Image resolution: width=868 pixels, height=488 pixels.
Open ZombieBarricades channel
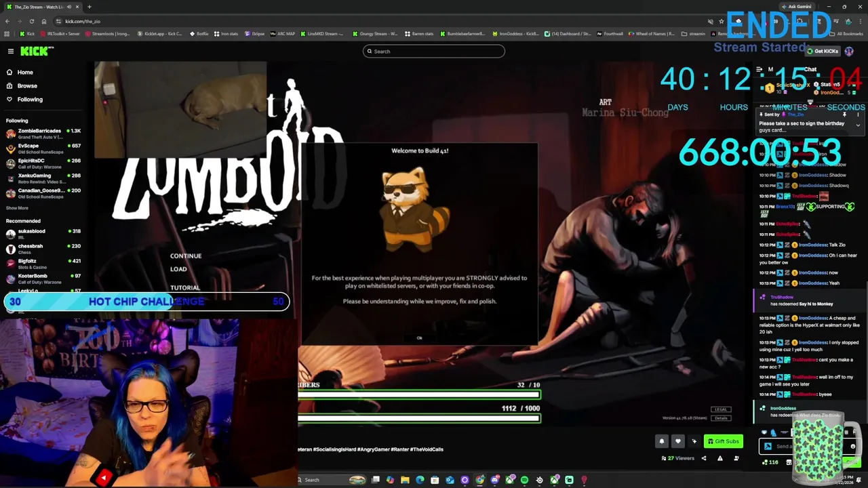(x=43, y=134)
